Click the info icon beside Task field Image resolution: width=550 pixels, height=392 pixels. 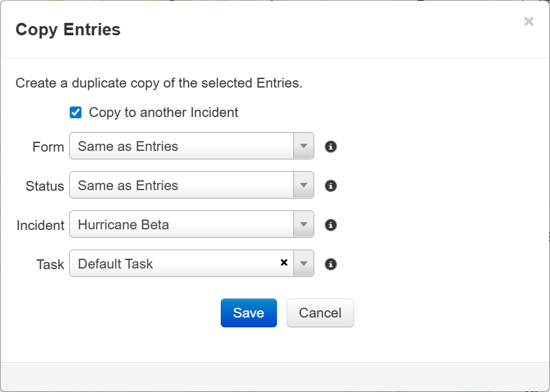tap(331, 264)
